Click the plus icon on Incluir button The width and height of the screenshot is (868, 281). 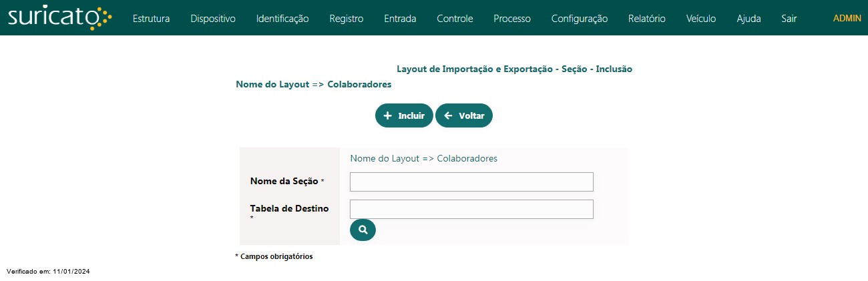(x=387, y=115)
